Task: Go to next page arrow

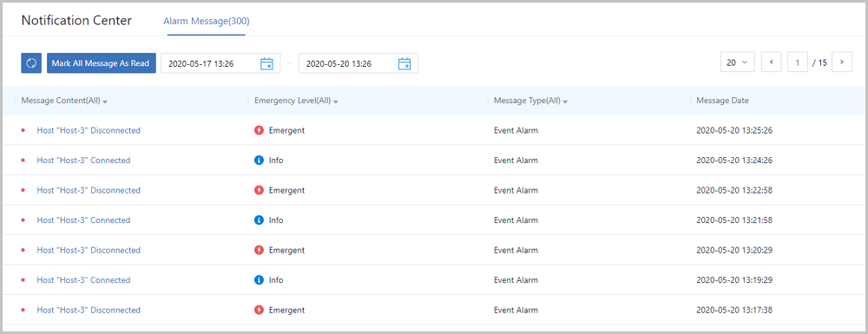Action: point(843,62)
